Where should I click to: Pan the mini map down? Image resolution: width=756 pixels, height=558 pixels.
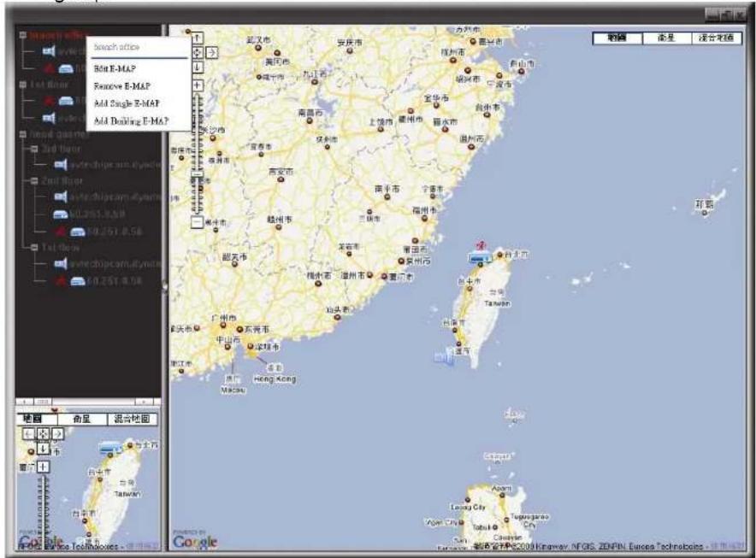43,449
